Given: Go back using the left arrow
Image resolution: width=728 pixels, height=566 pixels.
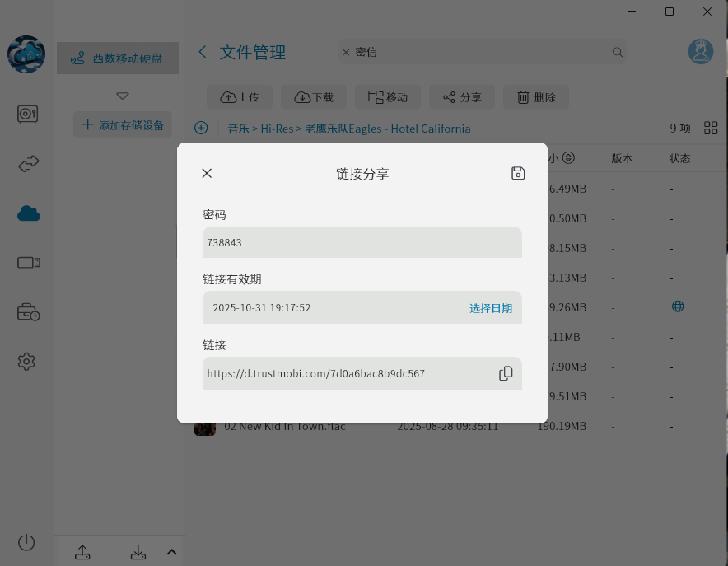Looking at the screenshot, I should pos(203,52).
